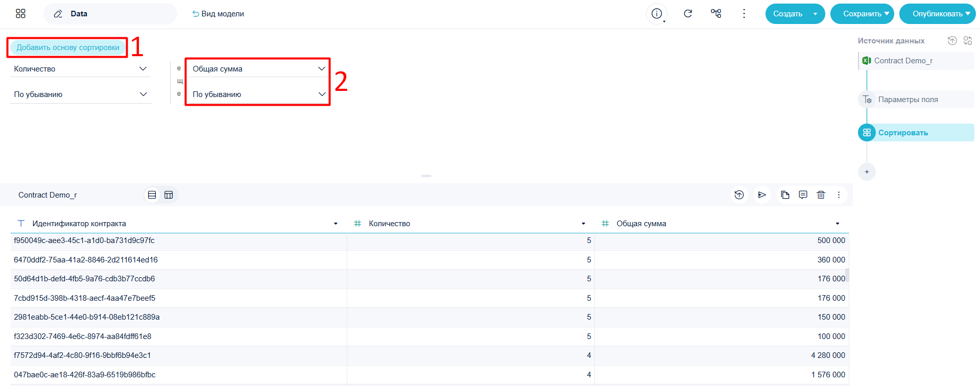Viewport: 980px width, 386px height.
Task: Refresh data with the reload icon
Action: click(x=688, y=14)
